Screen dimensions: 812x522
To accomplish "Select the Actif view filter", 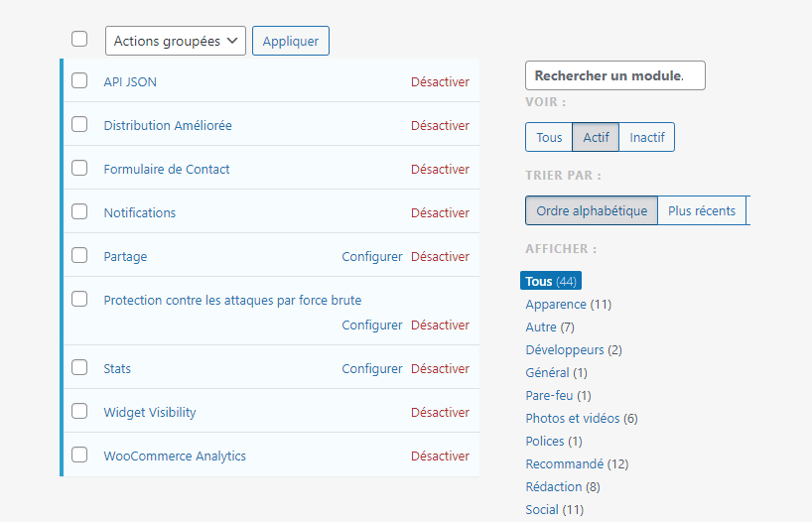I will tap(596, 137).
